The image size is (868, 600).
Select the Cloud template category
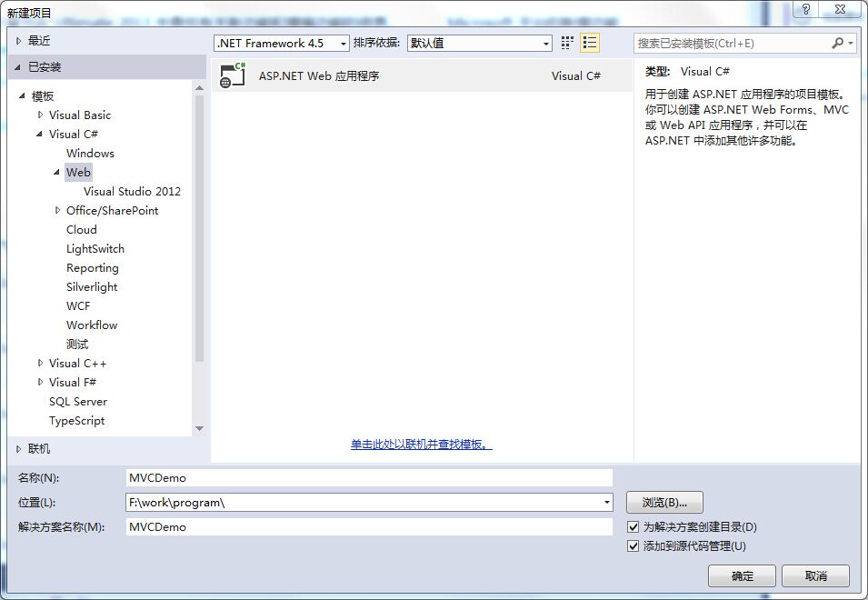click(x=82, y=230)
